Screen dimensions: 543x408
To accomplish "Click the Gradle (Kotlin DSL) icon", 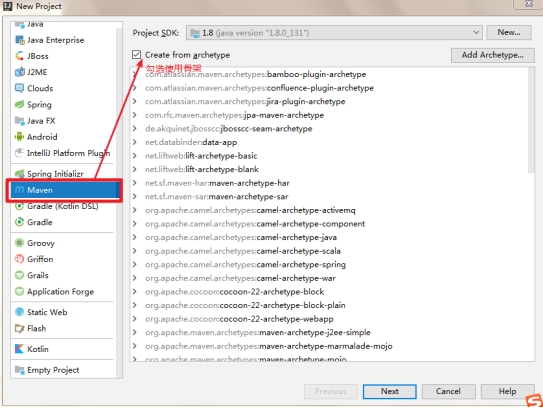I will [19, 206].
